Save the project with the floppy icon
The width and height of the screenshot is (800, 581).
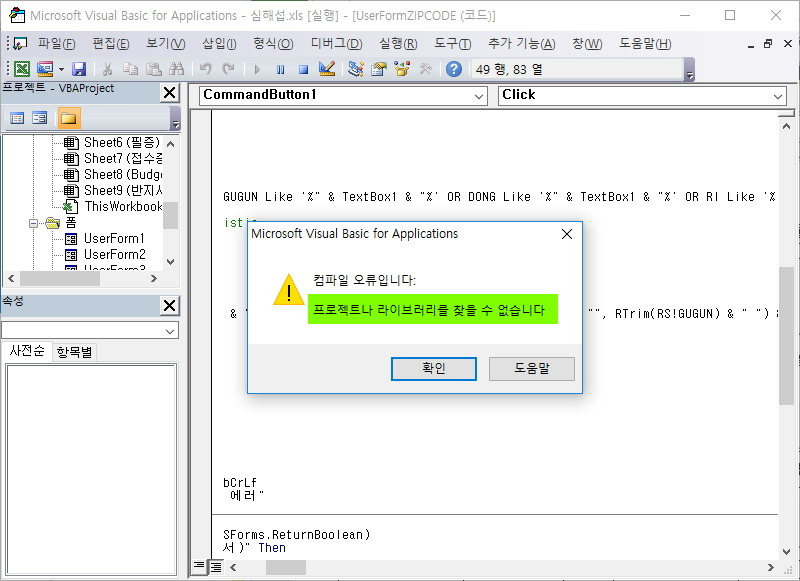pyautogui.click(x=79, y=69)
